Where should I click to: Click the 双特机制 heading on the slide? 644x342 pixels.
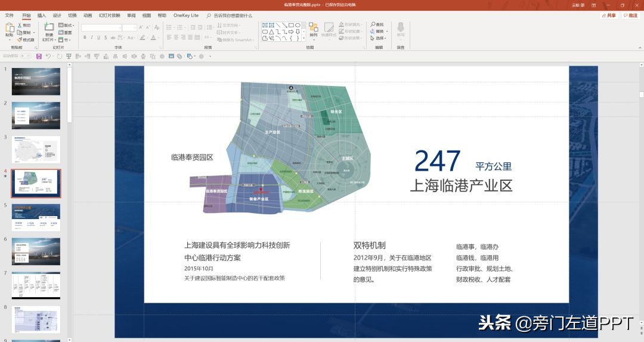[369, 245]
